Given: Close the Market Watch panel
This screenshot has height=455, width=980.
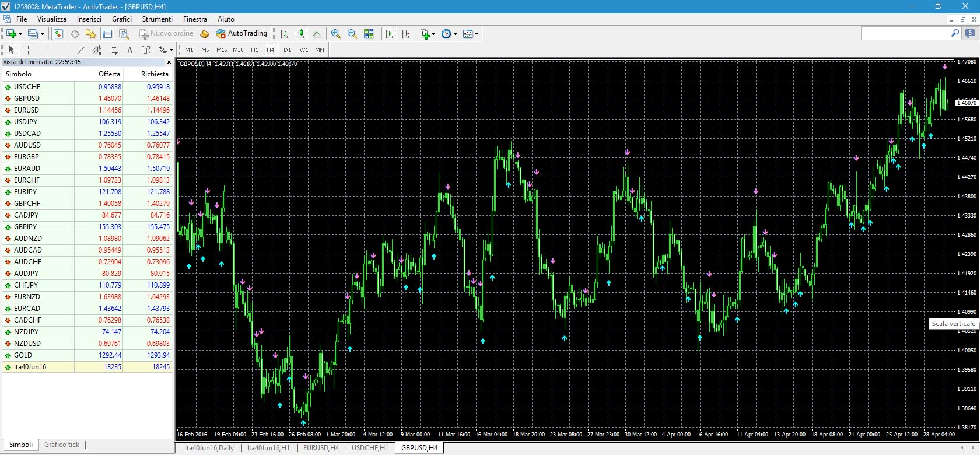Looking at the screenshot, I should point(169,62).
